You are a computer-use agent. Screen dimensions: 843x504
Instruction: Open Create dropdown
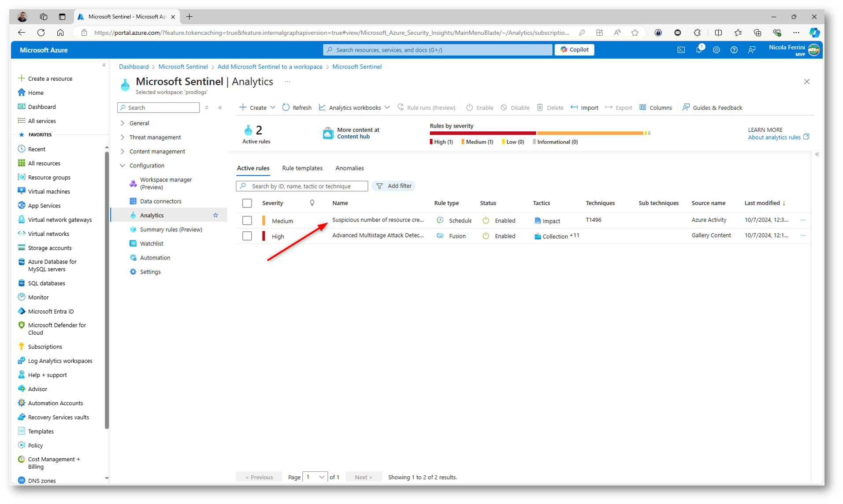coord(257,107)
